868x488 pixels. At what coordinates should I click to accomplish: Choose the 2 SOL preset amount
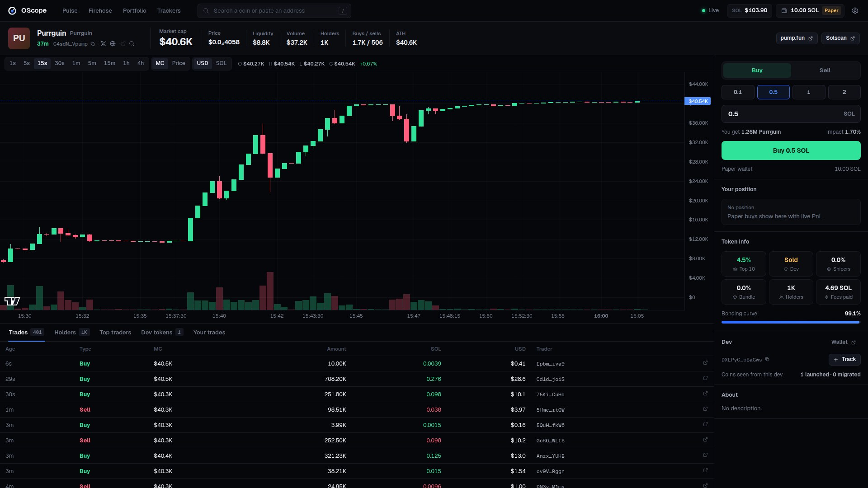coord(844,92)
